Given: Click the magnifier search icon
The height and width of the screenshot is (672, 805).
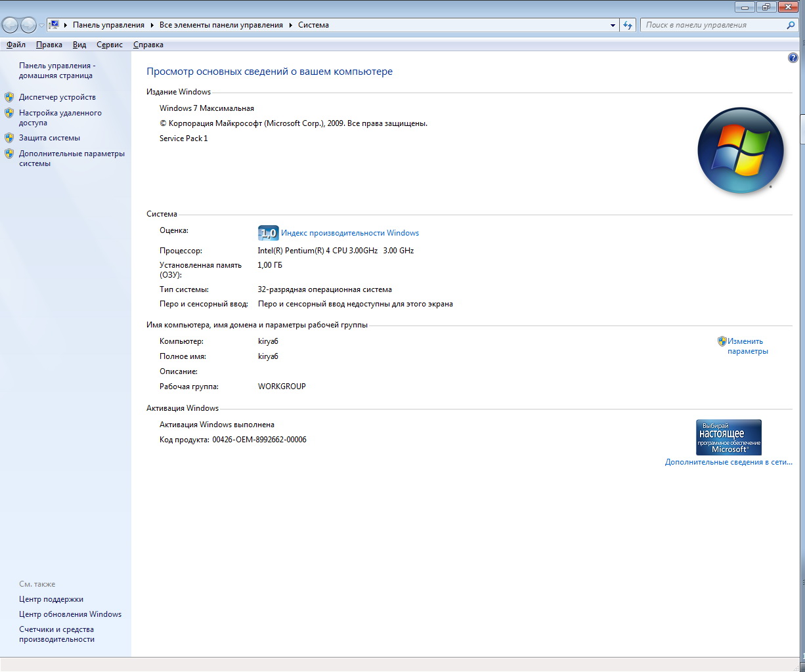Looking at the screenshot, I should (791, 25).
